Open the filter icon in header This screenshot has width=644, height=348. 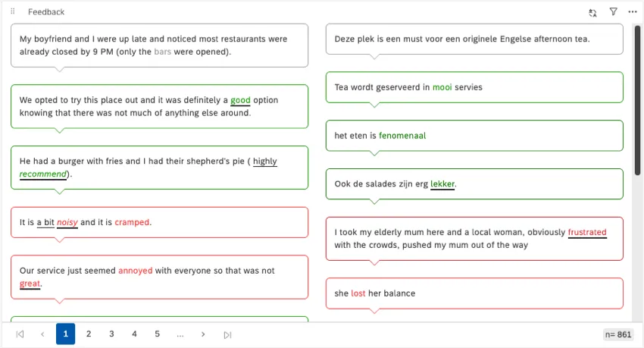point(613,12)
